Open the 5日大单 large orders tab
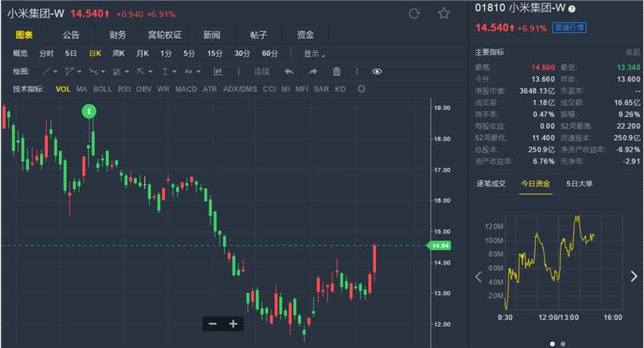The width and height of the screenshot is (644, 348). point(579,183)
